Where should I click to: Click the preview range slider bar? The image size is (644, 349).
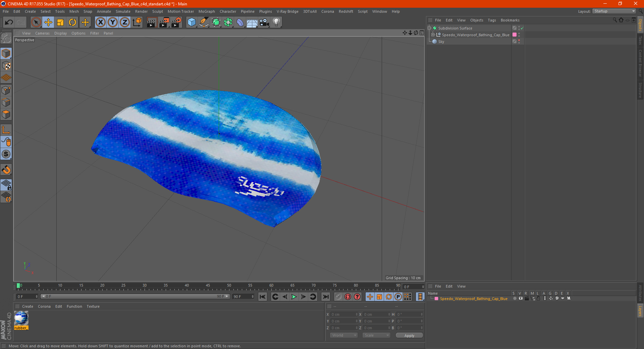click(x=135, y=296)
